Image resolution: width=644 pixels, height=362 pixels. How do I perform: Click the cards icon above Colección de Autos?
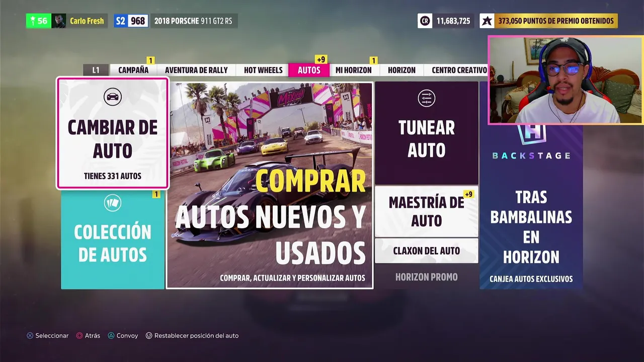click(112, 203)
